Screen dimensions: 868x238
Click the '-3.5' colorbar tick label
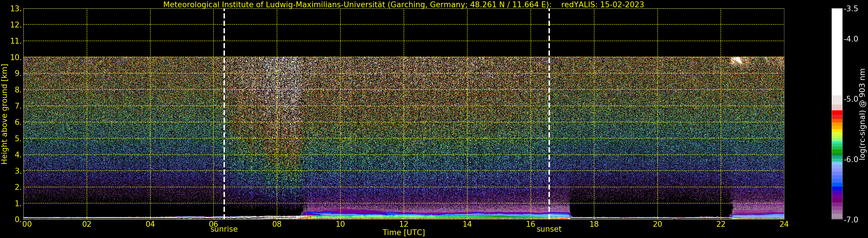(851, 9)
